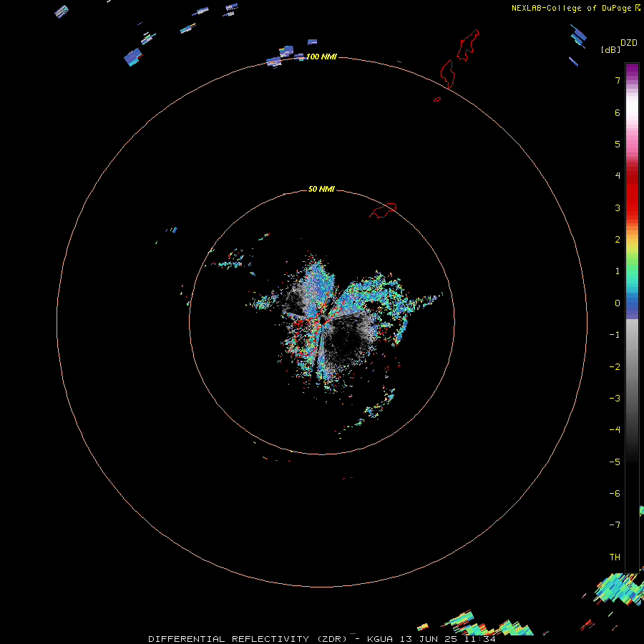Image resolution: width=644 pixels, height=644 pixels.
Task: Select the 5 value on the color scale
Action: pyautogui.click(x=618, y=144)
